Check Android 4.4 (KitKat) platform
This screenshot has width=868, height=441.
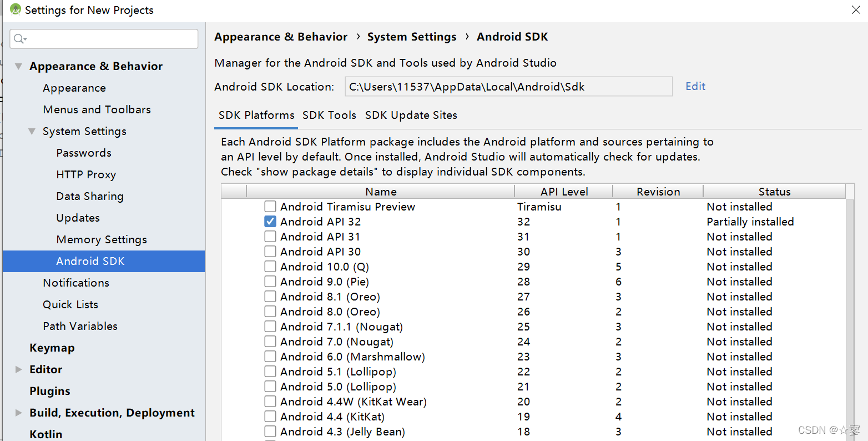[x=270, y=416]
